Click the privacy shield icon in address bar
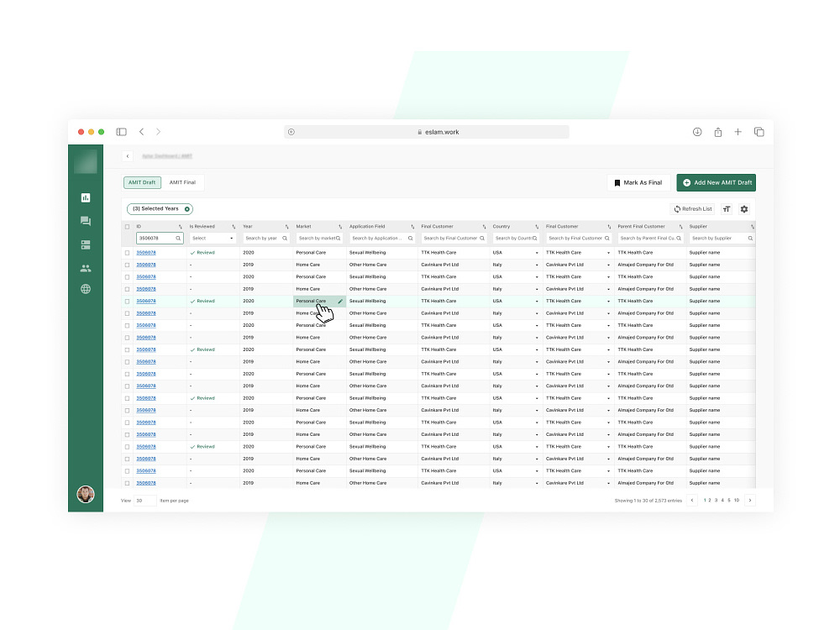 291,132
